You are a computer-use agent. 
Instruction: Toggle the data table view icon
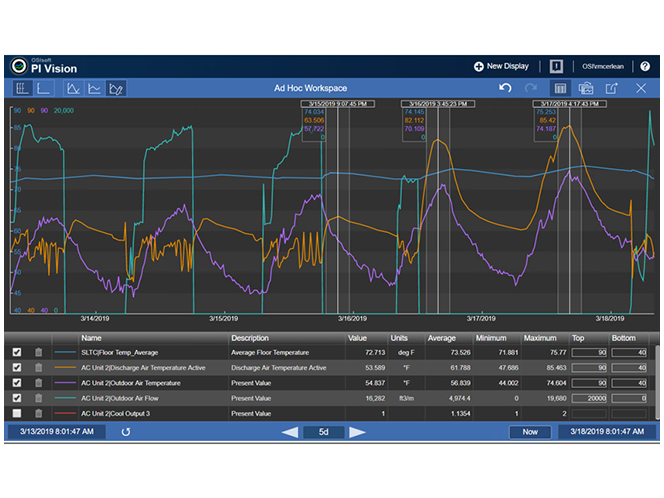point(560,89)
